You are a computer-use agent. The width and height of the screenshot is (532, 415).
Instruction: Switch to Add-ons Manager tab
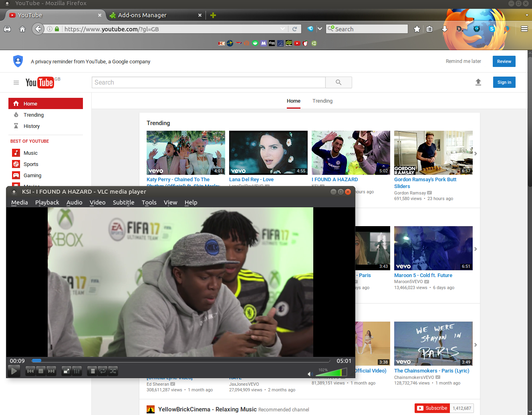coord(155,15)
